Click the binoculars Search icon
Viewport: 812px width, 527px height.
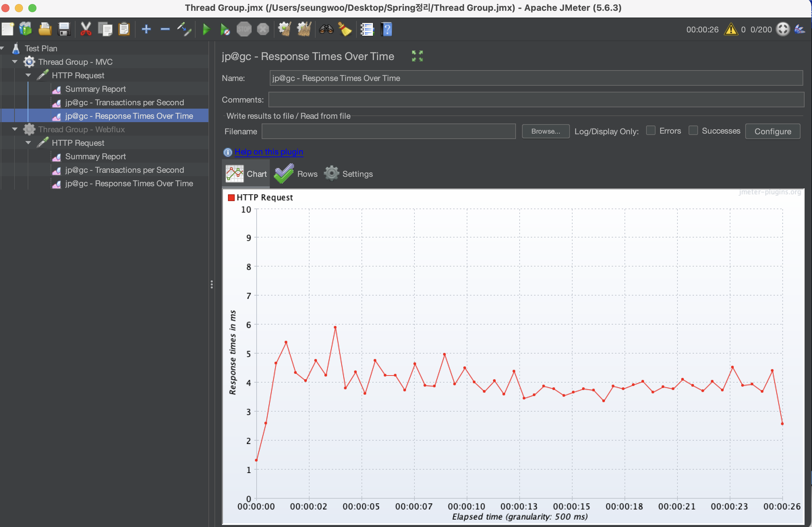pos(326,29)
